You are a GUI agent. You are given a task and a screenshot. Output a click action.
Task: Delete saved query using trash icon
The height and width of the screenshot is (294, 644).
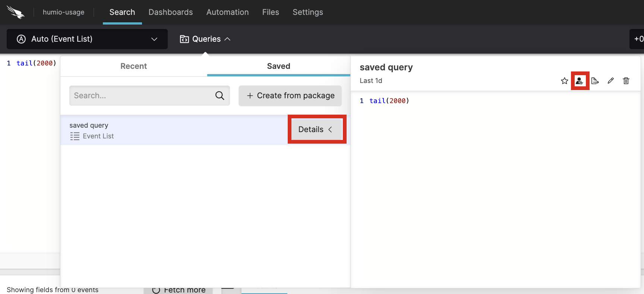tap(626, 81)
